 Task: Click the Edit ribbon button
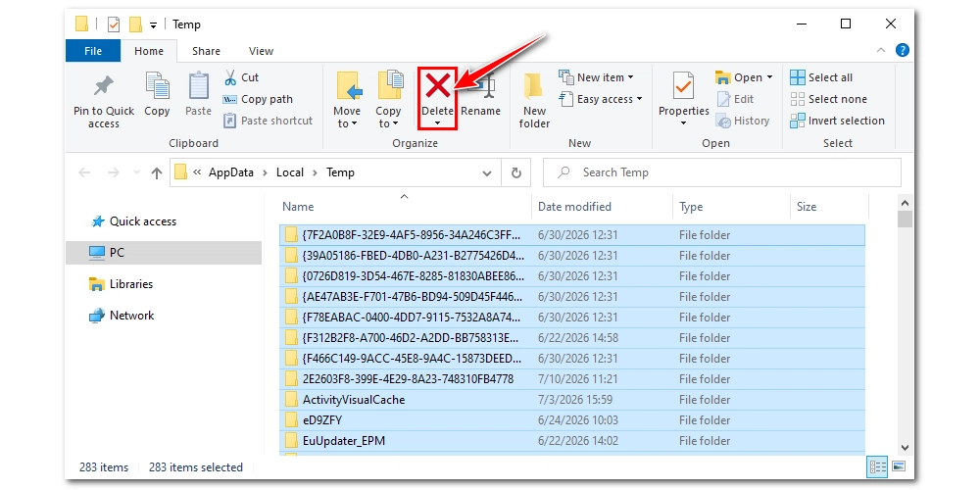pyautogui.click(x=735, y=99)
